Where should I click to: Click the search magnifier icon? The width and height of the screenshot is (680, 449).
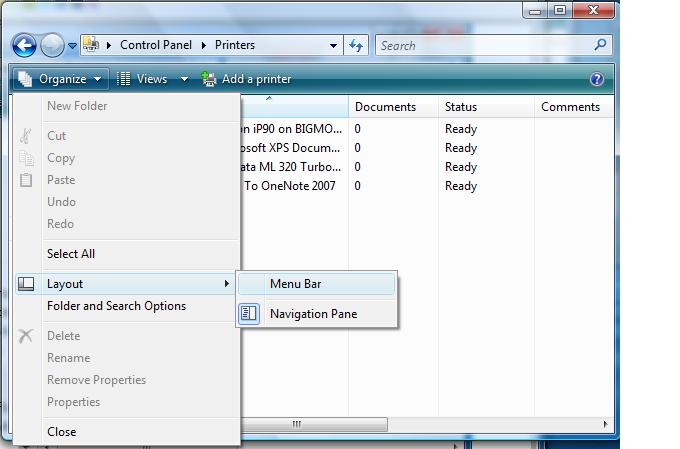point(600,45)
